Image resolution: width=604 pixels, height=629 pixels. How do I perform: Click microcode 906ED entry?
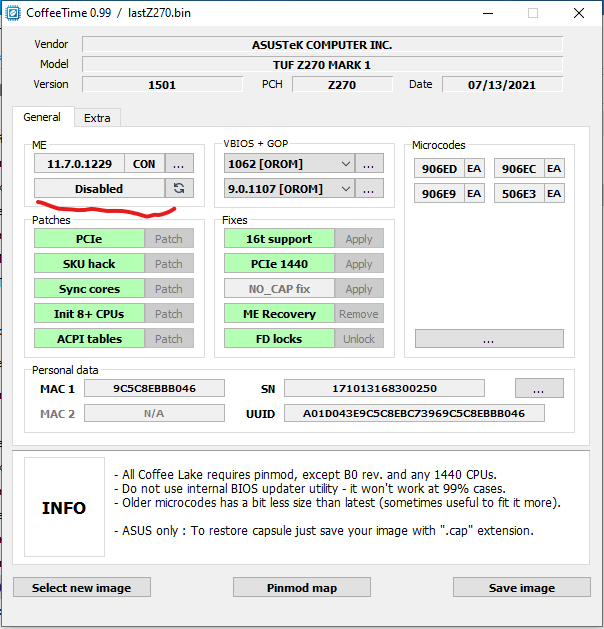point(439,168)
